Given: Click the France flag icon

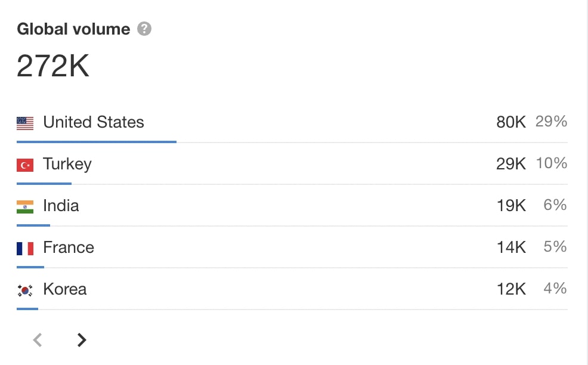Looking at the screenshot, I should (x=25, y=248).
